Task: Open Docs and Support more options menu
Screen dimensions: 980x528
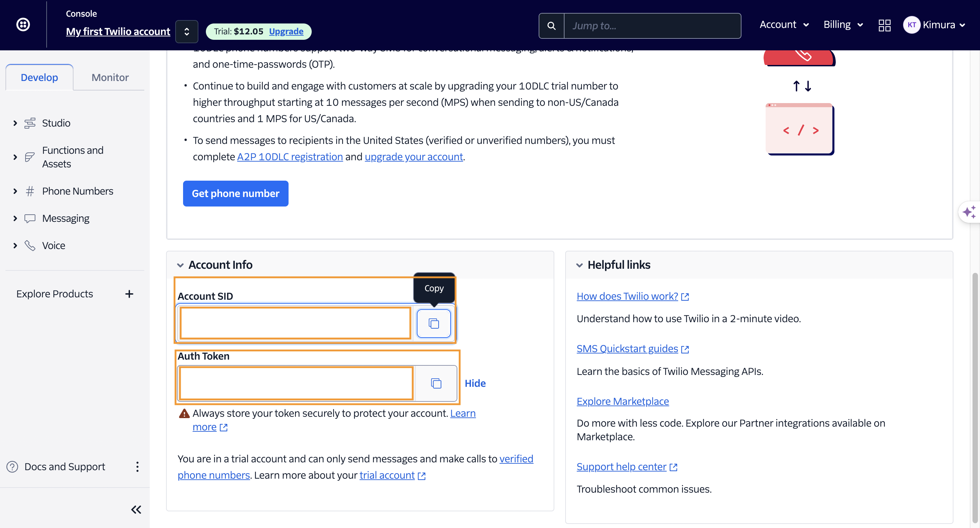Action: pyautogui.click(x=137, y=466)
